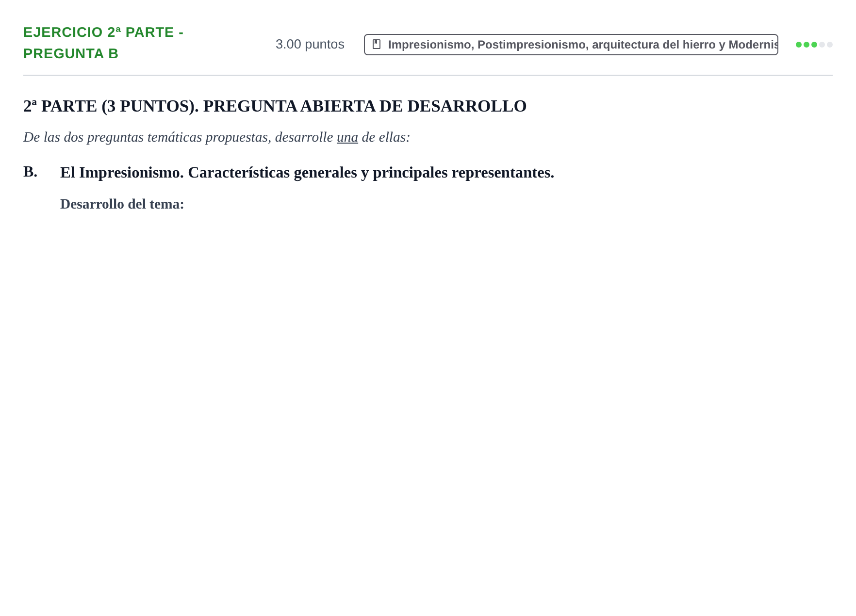Viewport: 856px width, 616px height.
Task: Click the underlined word 'una'
Action: point(347,137)
